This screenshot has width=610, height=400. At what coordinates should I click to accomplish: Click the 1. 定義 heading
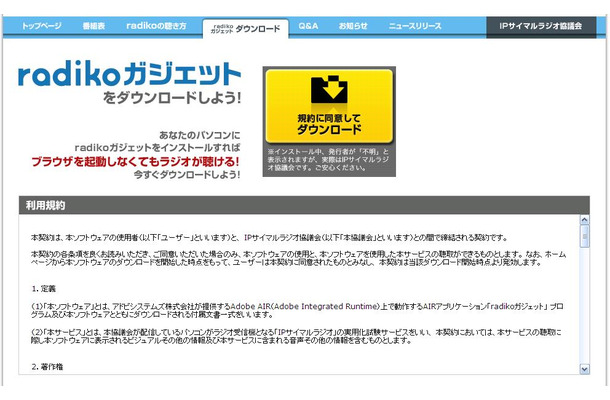coord(44,289)
